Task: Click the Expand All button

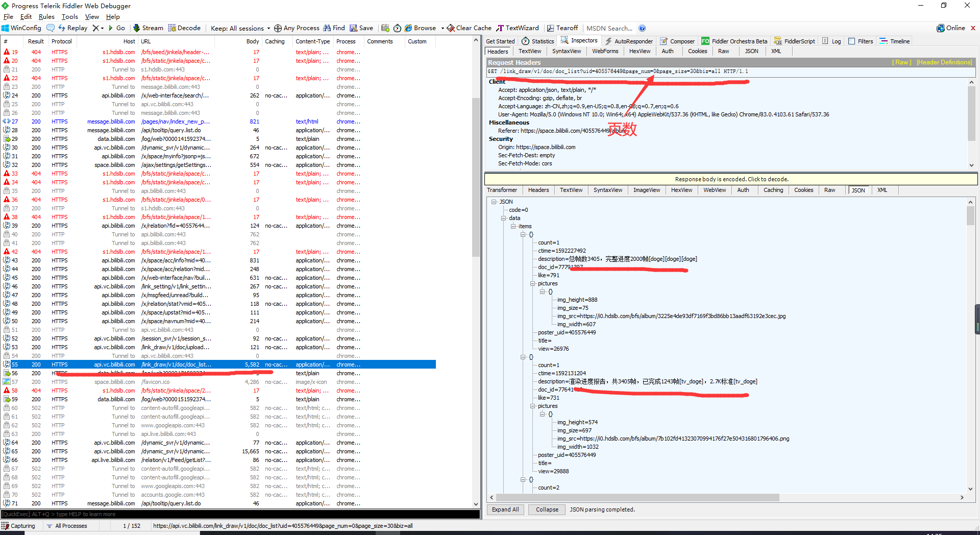Action: coord(505,509)
